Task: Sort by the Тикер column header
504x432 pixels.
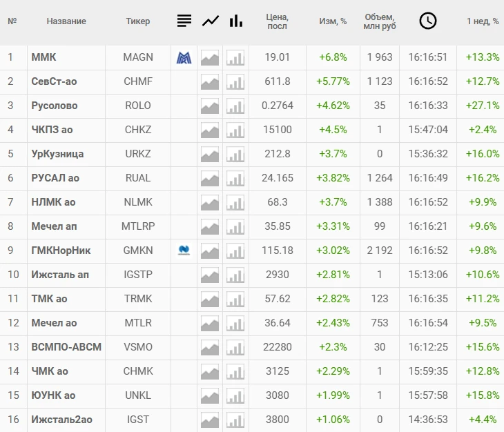Action: (x=138, y=21)
